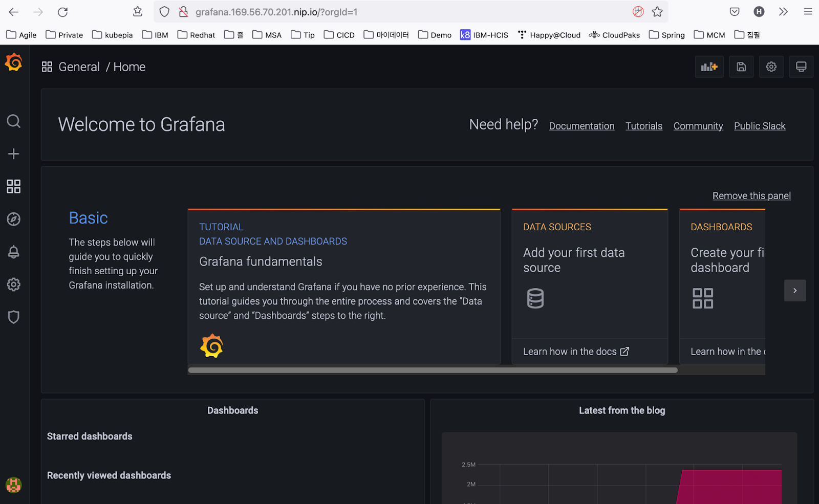Open the Spring bookmarks folder
Image resolution: width=819 pixels, height=504 pixels.
667,35
